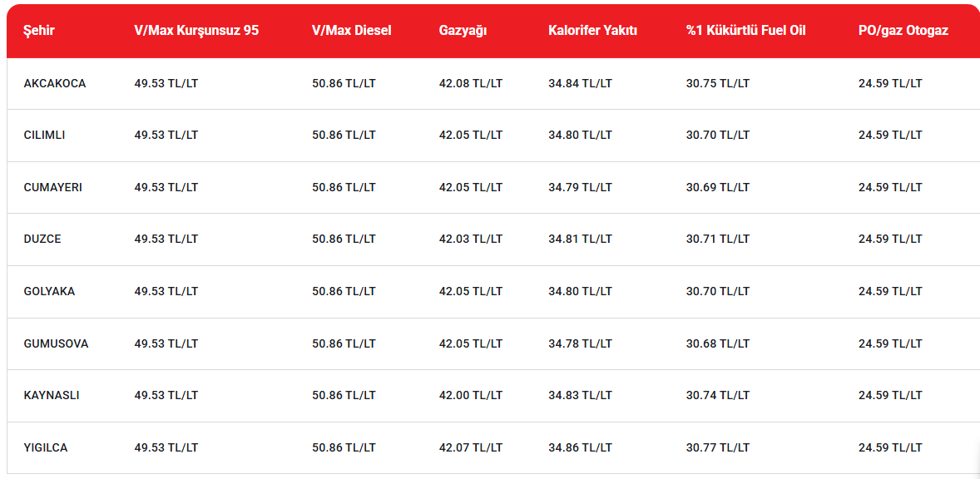Viewport: 980px width, 479px height.
Task: Click GUMUSOVA Kalorifer Yakıtı 34.78 TL/LT
Action: coord(580,344)
